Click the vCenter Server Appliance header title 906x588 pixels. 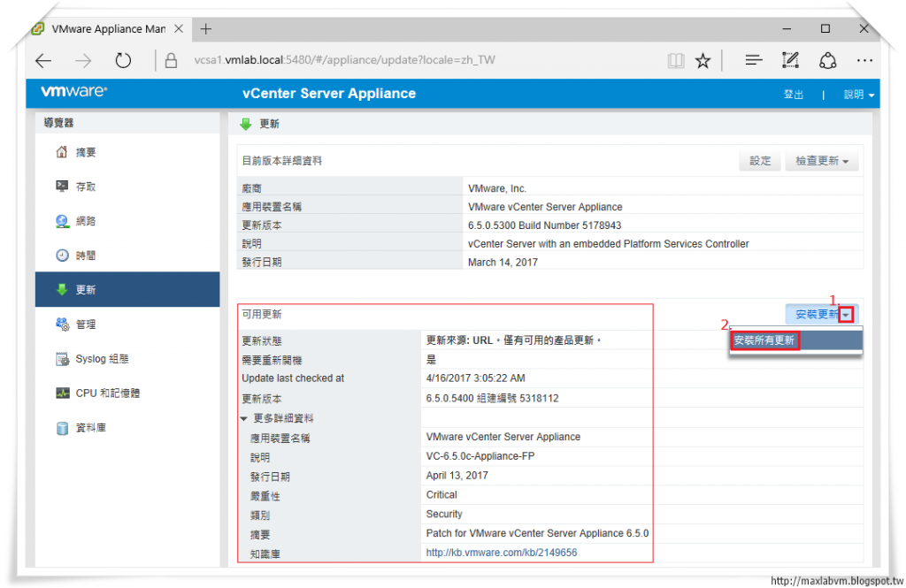329,94
